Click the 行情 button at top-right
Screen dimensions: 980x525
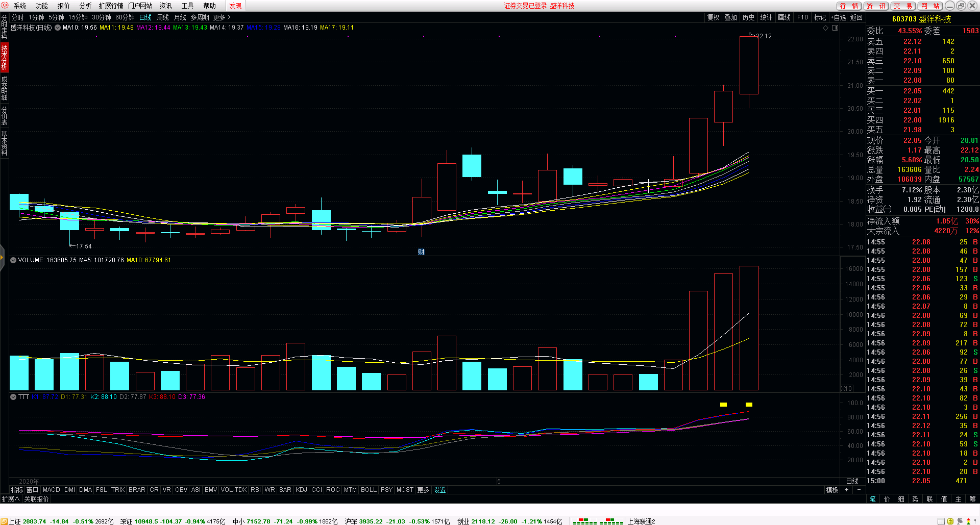(x=849, y=6)
